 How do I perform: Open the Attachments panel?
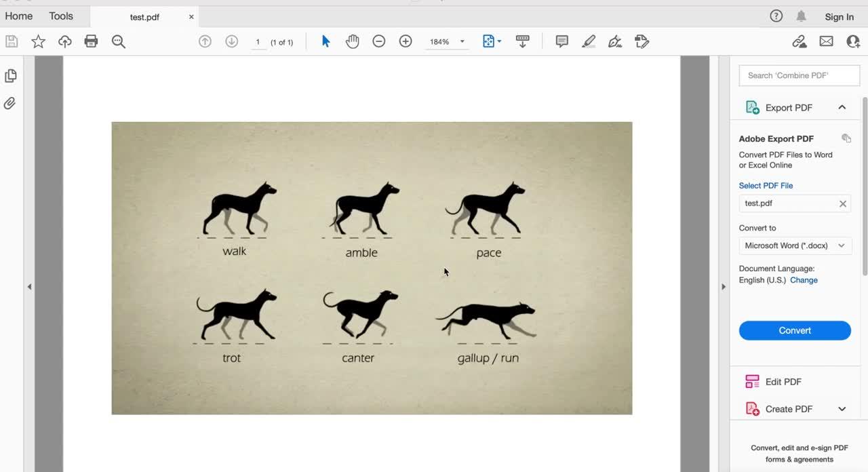tap(10, 103)
